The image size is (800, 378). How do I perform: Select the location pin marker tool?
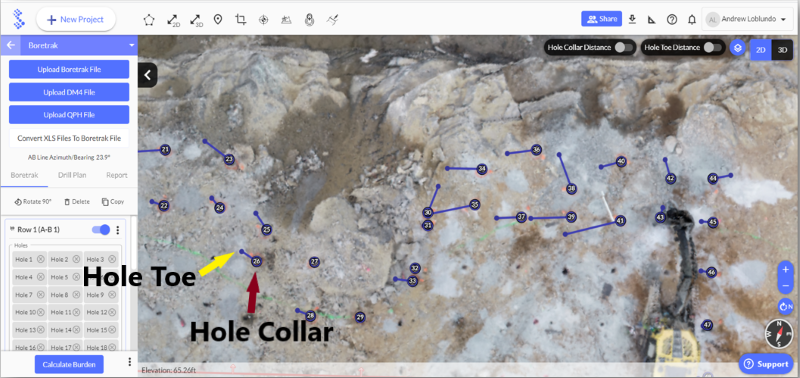pos(218,20)
